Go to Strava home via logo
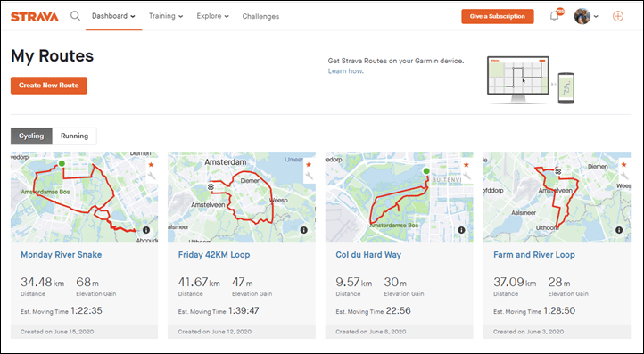Screen dimensions: 644x354 [x=35, y=16]
